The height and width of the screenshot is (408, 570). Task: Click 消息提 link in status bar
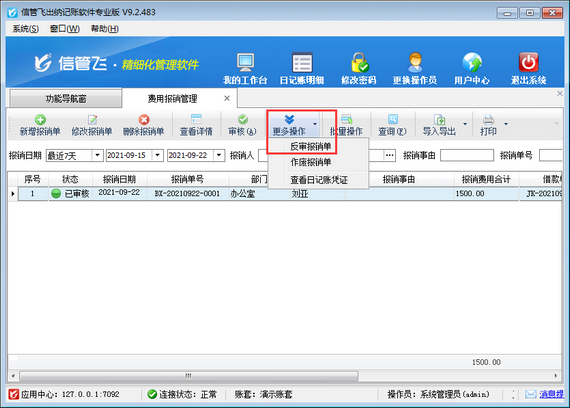tap(551, 394)
